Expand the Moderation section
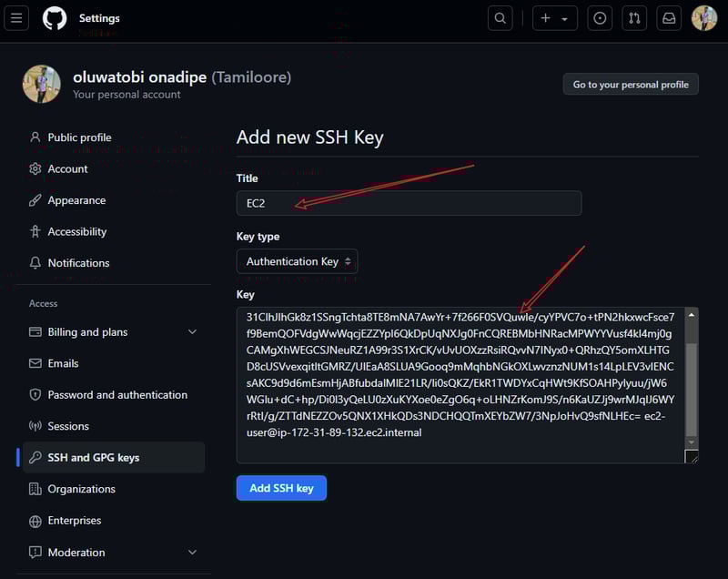The height and width of the screenshot is (579, 728). tap(192, 553)
